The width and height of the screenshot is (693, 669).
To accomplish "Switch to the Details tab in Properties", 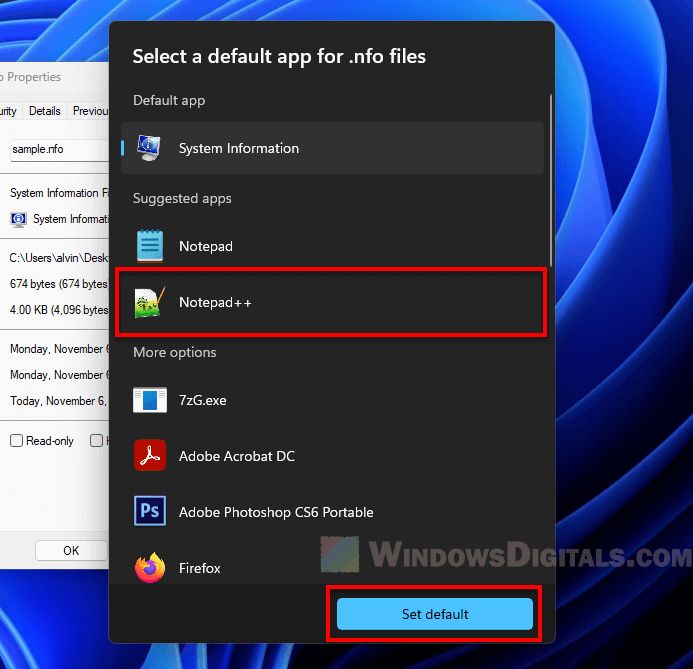I will pos(45,111).
